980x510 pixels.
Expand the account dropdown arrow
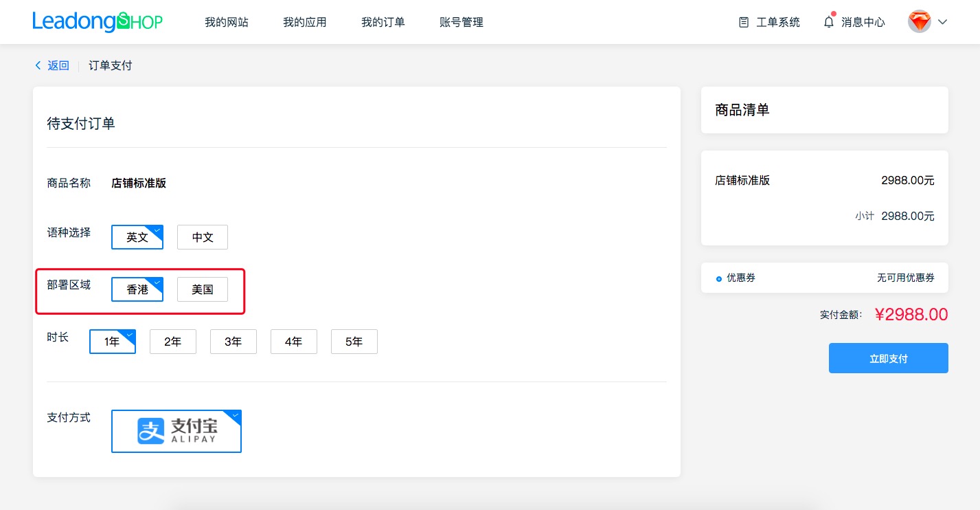pyautogui.click(x=942, y=22)
